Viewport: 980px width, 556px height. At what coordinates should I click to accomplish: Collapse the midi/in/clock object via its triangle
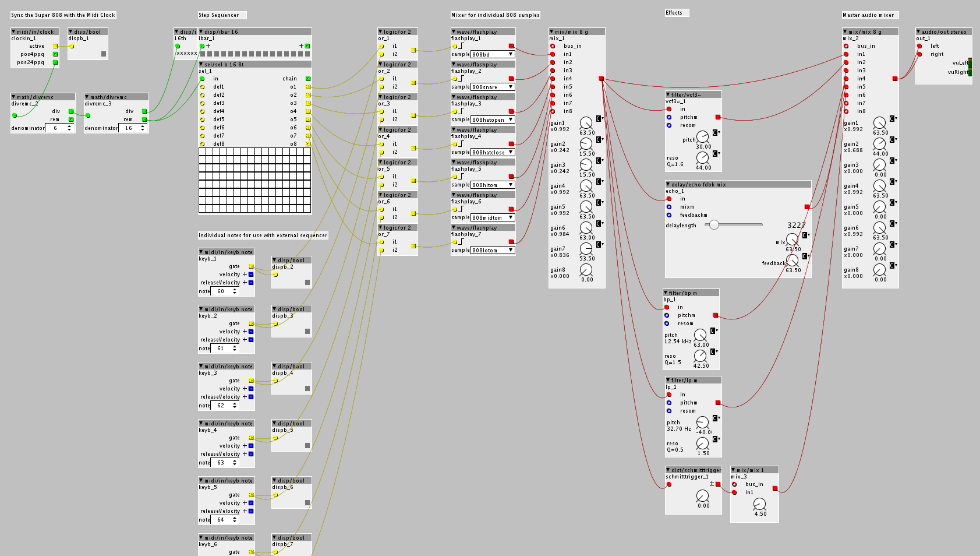[x=14, y=32]
